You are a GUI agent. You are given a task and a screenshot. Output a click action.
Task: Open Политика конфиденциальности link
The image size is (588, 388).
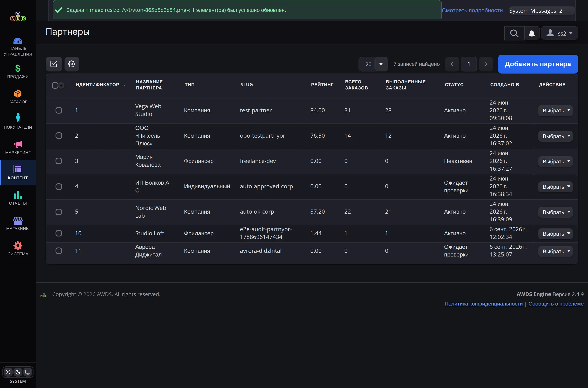pos(484,304)
